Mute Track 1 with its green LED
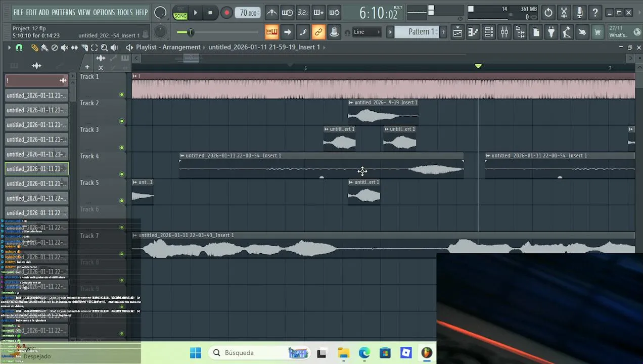Viewport: 643px width, 364px height. tap(121, 95)
